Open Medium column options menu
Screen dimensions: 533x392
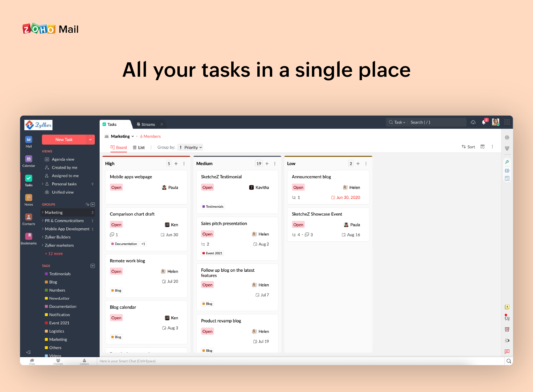(x=275, y=164)
